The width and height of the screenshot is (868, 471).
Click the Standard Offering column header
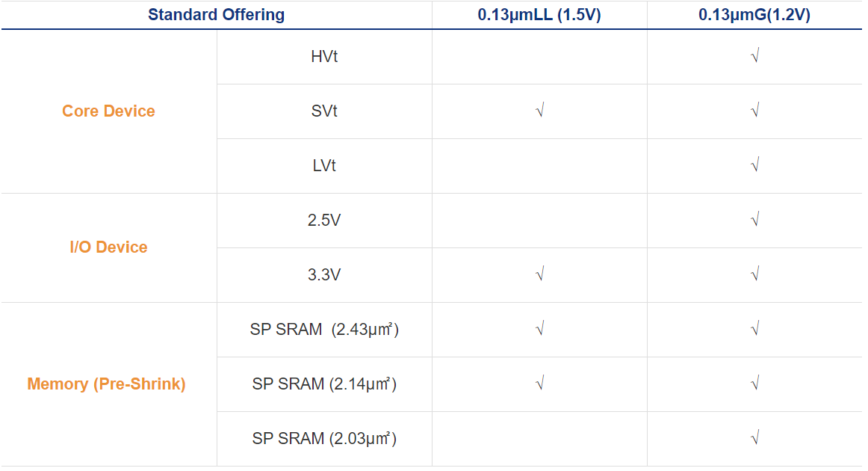click(x=216, y=15)
